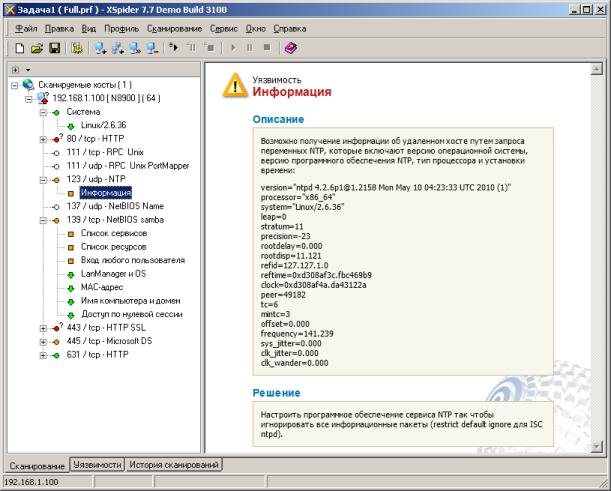Select Доступ по нулевой сессии item
Image resolution: width=611 pixels, height=491 pixels.
132,314
